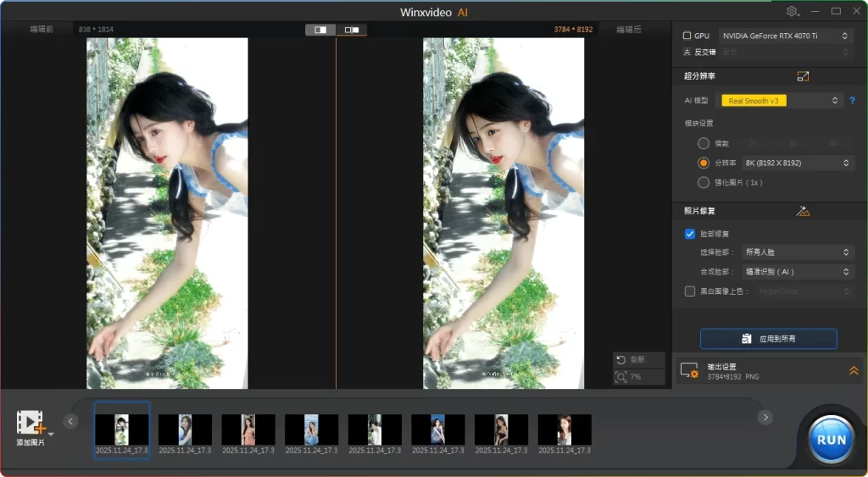Switch to side-by-side comparison view
Screen dimensions: 868x477
click(352, 30)
